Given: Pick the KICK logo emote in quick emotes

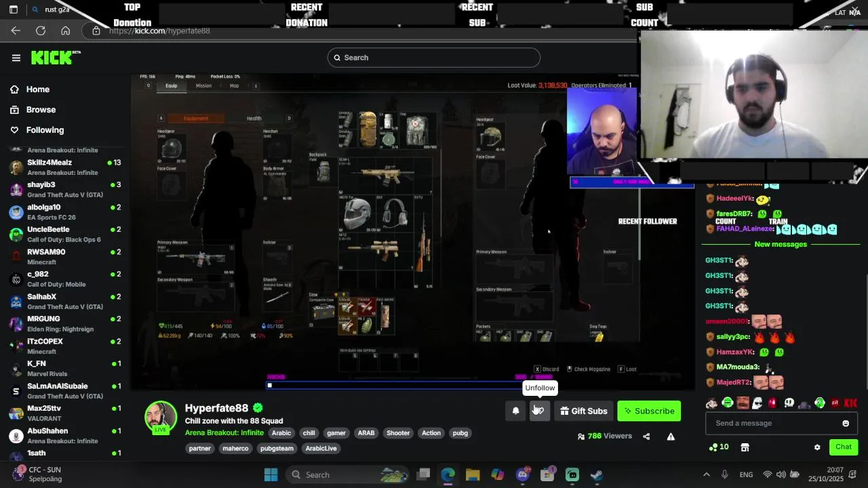Looking at the screenshot, I should 850,403.
